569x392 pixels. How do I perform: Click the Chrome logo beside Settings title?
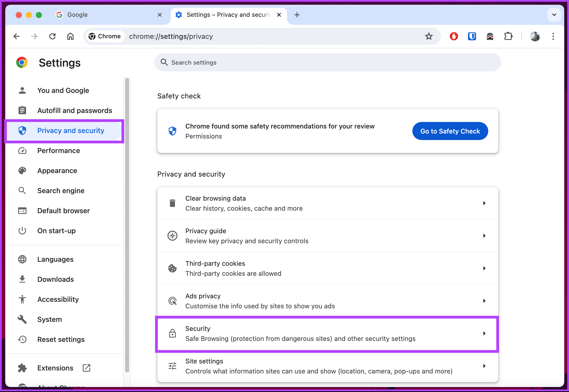(22, 62)
